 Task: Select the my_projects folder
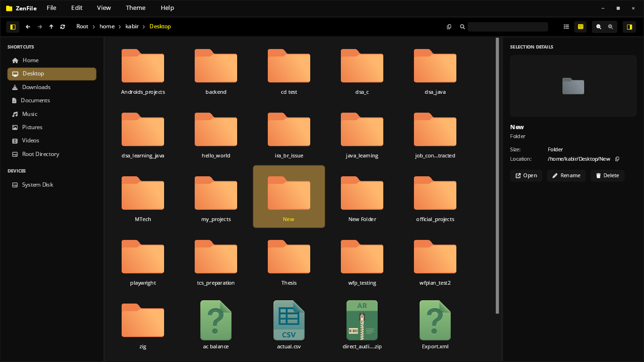tap(216, 197)
